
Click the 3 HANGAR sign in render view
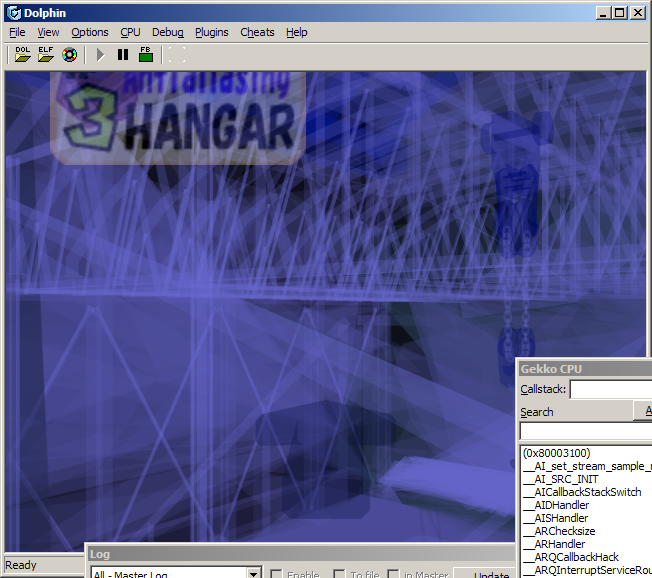pos(179,118)
